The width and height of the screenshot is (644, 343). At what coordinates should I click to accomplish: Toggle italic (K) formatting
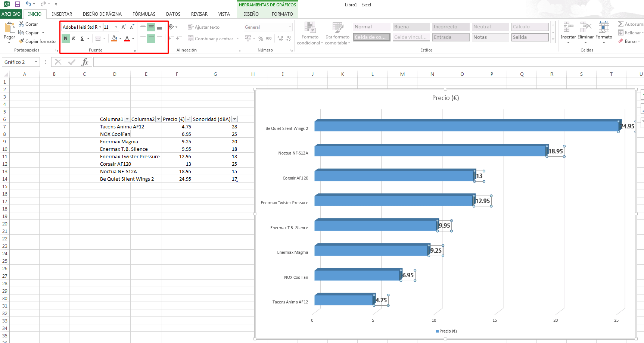pos(74,38)
